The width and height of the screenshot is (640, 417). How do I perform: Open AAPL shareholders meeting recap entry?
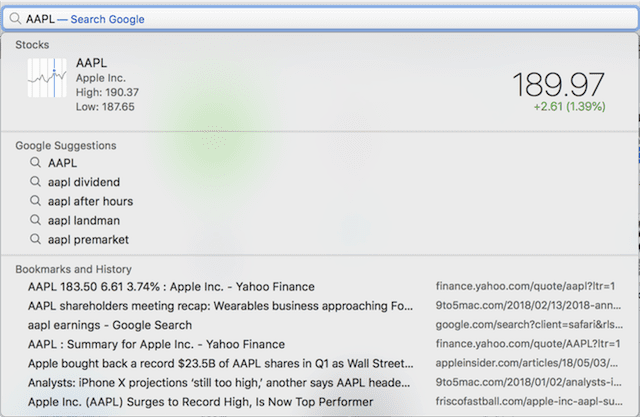click(220, 306)
